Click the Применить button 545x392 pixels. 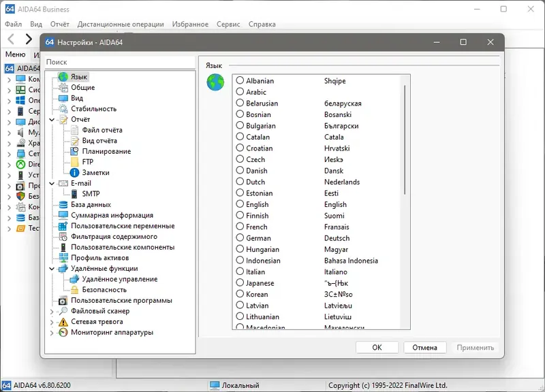click(475, 348)
